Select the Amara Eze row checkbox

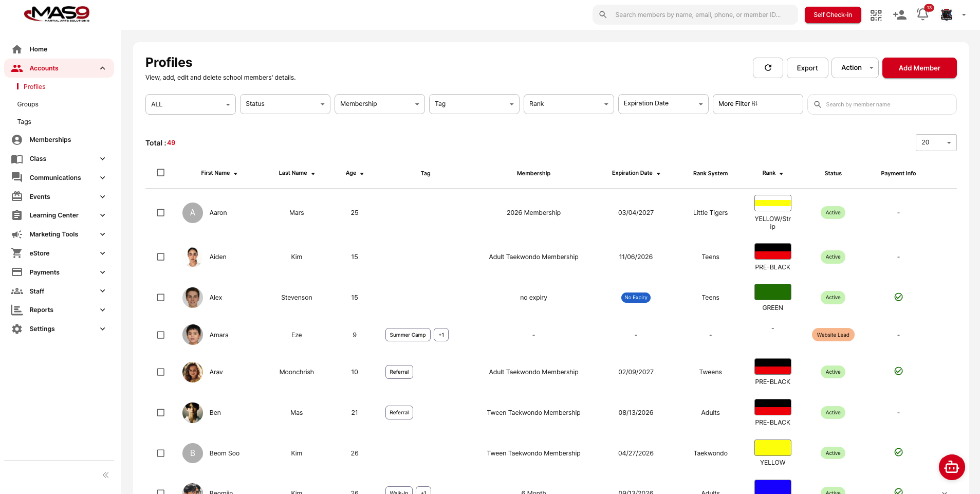(161, 335)
